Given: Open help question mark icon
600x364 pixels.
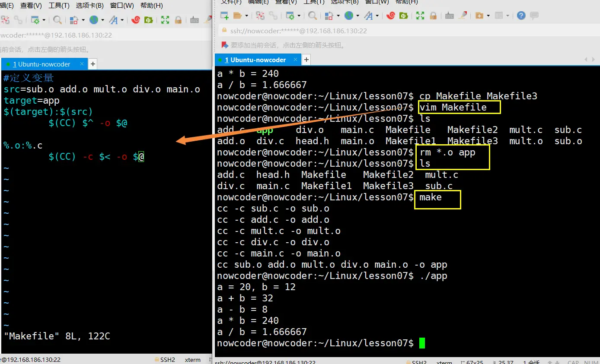Looking at the screenshot, I should click(521, 16).
